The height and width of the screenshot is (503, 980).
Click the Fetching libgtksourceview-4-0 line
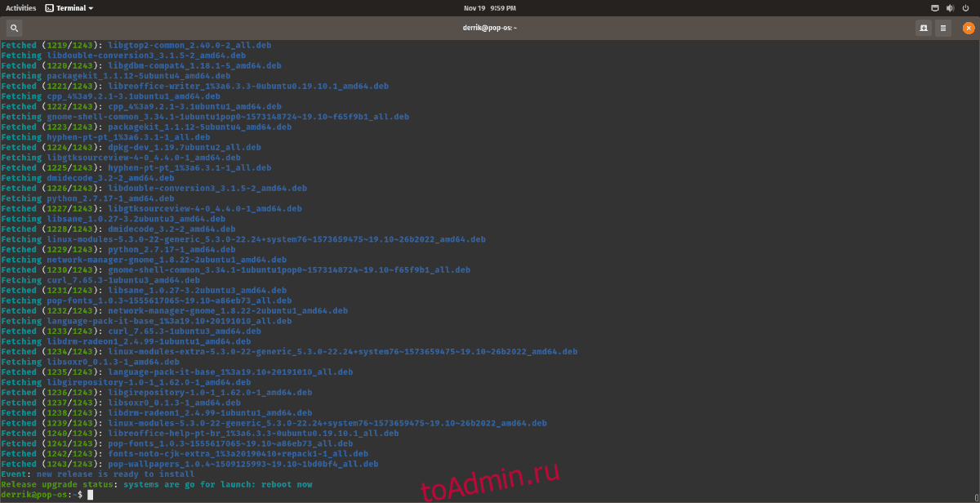point(121,158)
